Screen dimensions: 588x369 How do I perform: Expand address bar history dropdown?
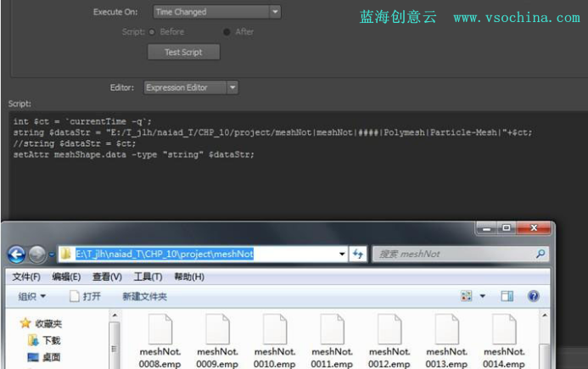[x=342, y=254]
